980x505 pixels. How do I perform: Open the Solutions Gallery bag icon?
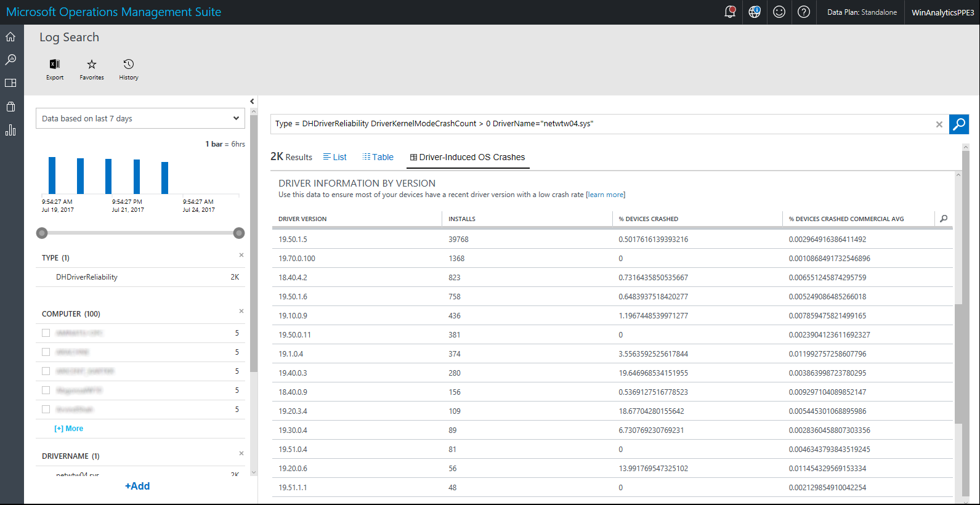pos(10,107)
